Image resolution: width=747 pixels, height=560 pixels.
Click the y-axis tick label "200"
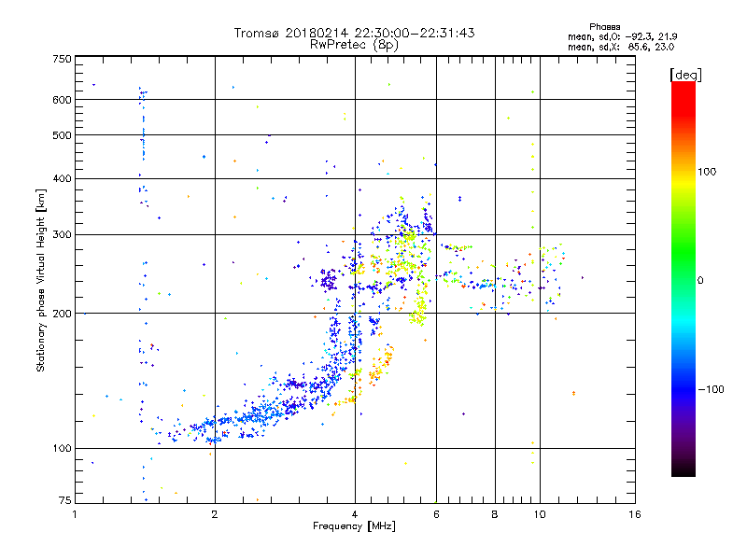pyautogui.click(x=62, y=314)
